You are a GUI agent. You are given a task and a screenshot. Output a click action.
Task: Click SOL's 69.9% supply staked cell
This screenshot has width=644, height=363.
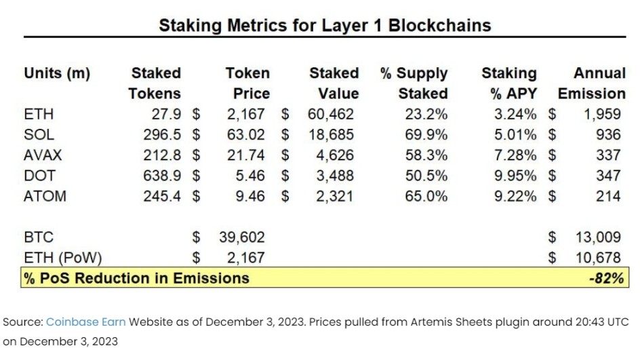click(x=426, y=135)
